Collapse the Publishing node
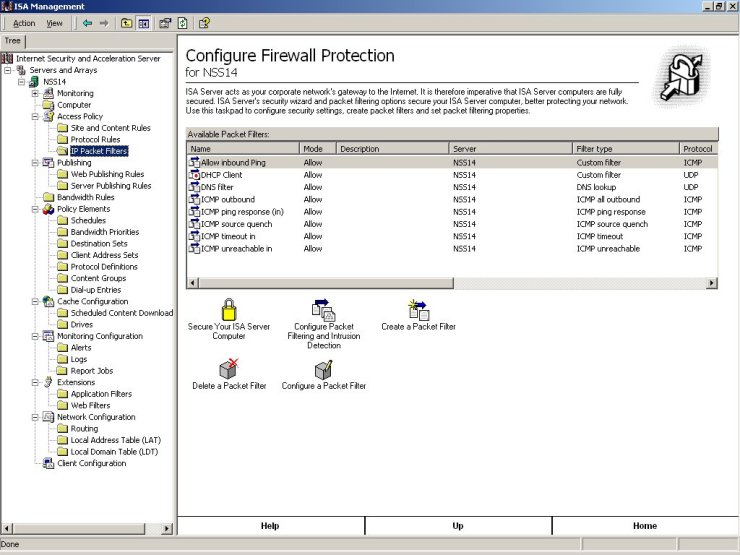Image resolution: width=740 pixels, height=555 pixels. pos(35,162)
